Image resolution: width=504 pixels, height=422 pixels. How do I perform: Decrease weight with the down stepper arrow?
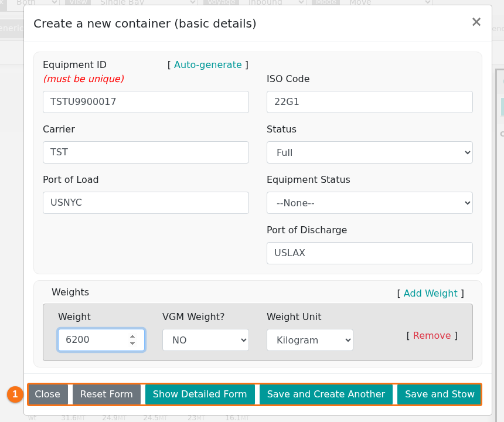click(x=132, y=343)
